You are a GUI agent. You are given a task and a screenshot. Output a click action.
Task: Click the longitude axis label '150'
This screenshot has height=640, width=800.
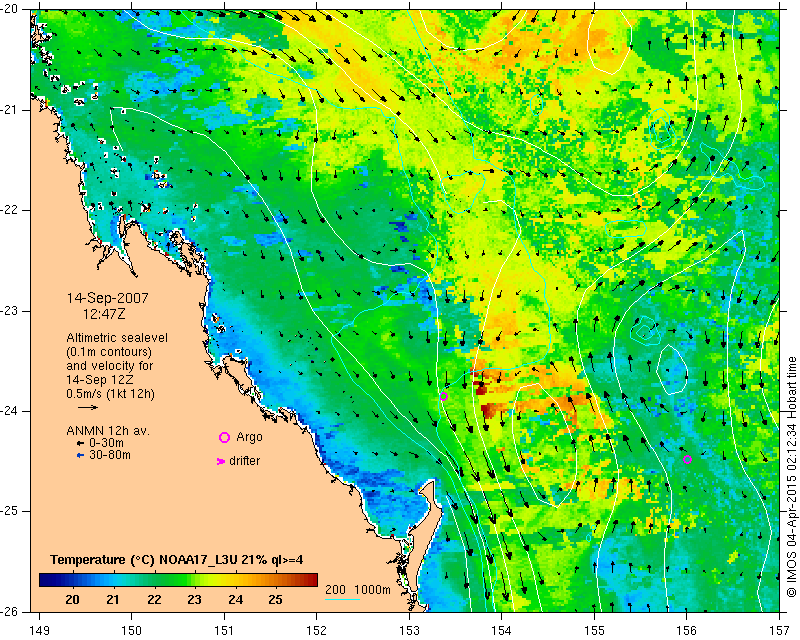[132, 631]
